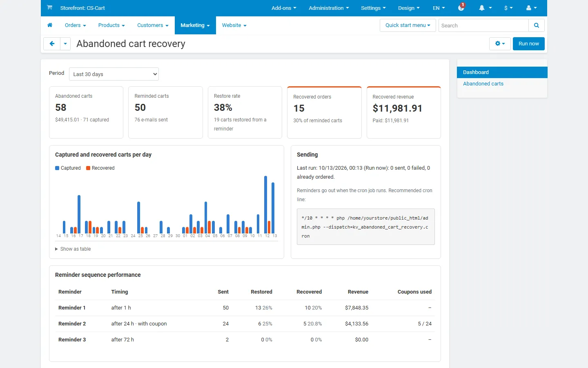Open the EN language menu
The height and width of the screenshot is (368, 588).
[439, 8]
